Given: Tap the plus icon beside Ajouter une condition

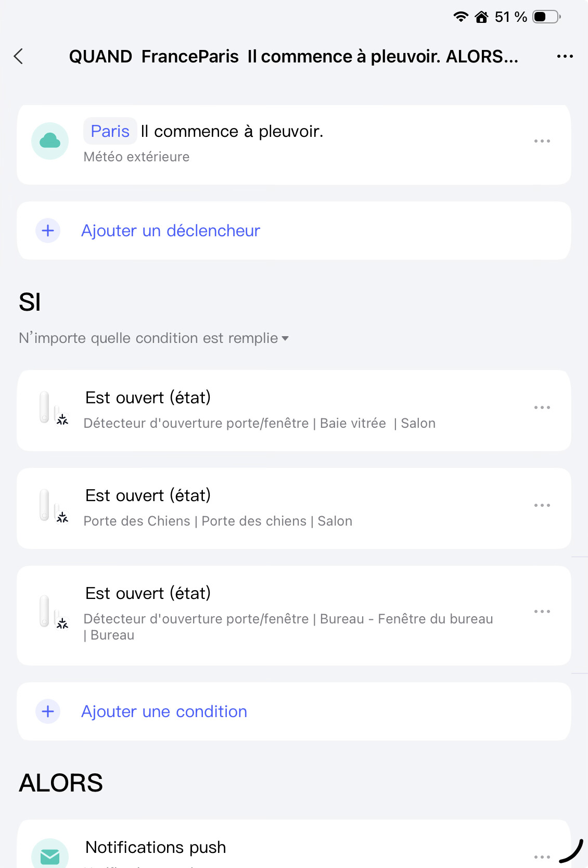Looking at the screenshot, I should tap(48, 711).
